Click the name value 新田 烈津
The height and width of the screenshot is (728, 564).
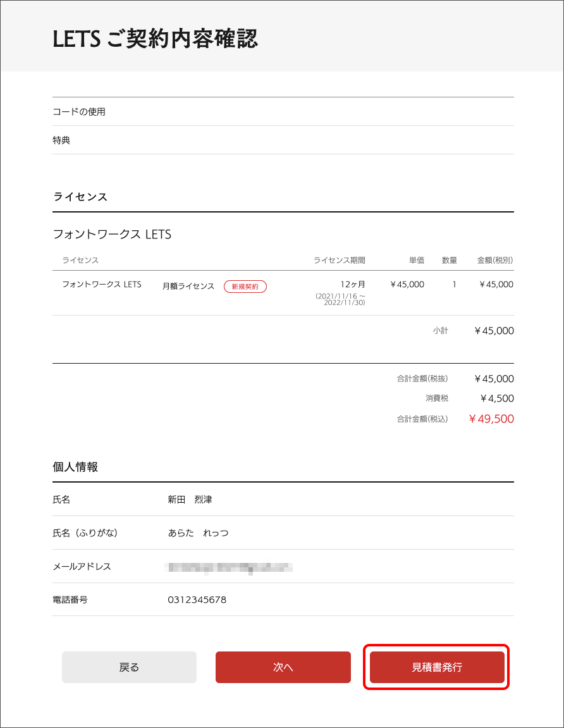190,500
